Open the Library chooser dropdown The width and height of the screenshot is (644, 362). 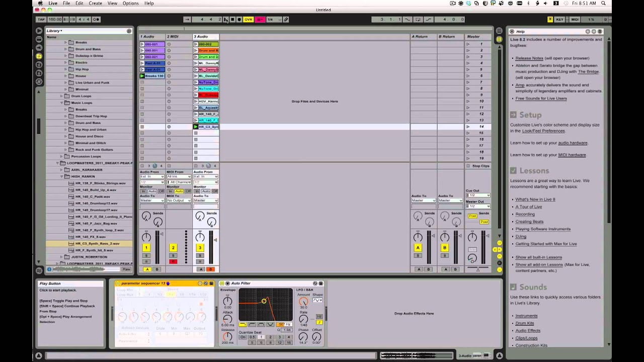point(54,31)
